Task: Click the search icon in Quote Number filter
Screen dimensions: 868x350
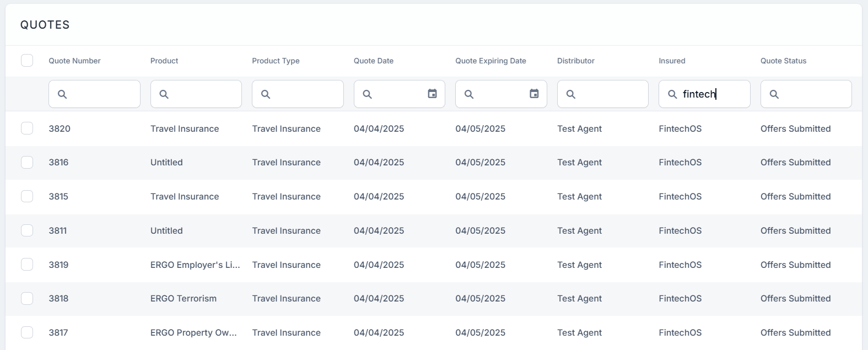Action: 62,94
